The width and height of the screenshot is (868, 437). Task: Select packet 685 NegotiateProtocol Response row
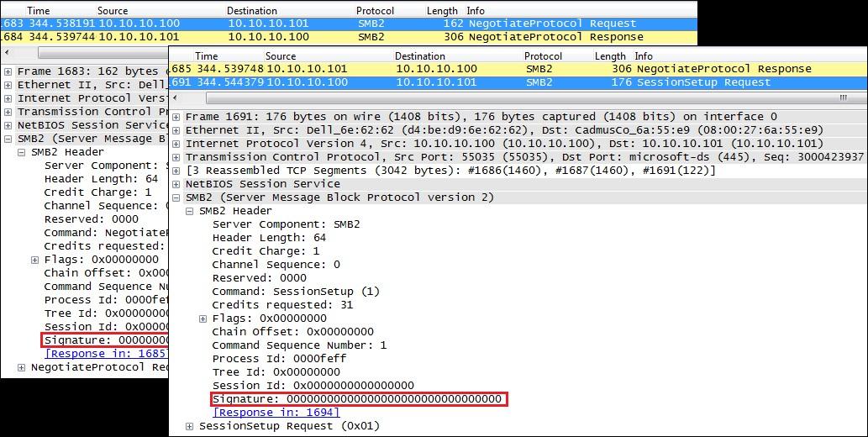coord(518,69)
